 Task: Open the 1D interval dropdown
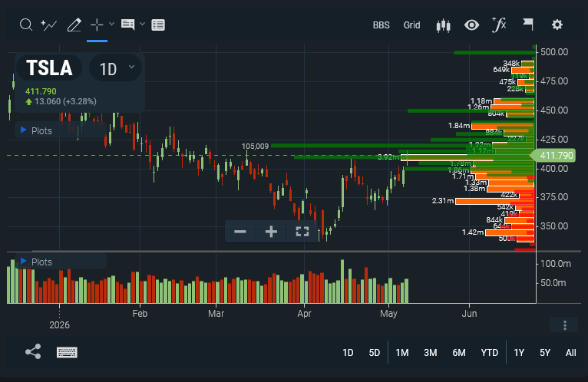[115, 68]
